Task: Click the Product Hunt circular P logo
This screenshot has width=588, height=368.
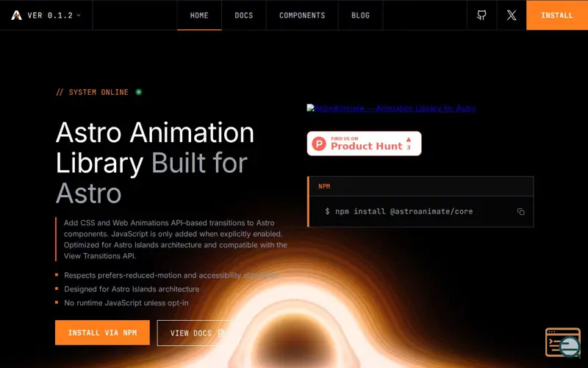Action: coord(319,144)
